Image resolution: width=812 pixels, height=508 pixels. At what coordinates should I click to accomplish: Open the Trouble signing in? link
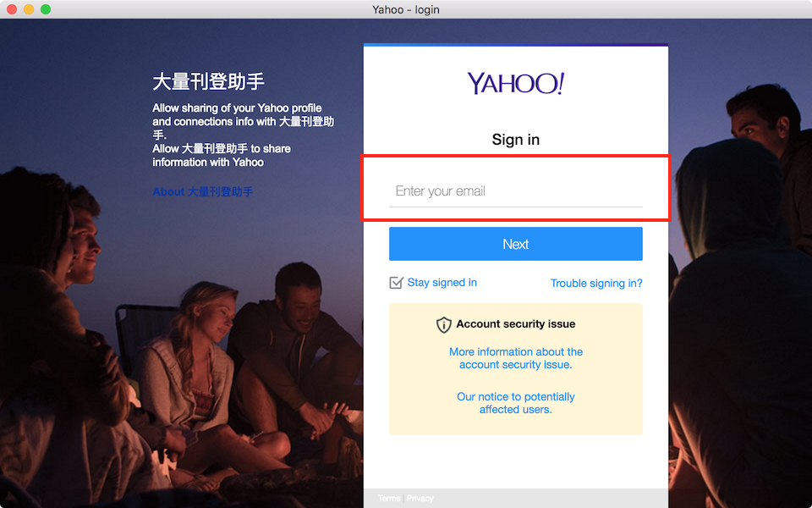pos(596,284)
